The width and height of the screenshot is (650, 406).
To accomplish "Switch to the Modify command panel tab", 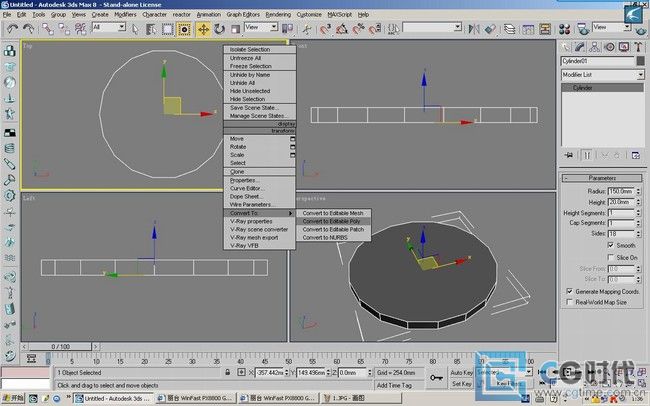I will tap(580, 47).
